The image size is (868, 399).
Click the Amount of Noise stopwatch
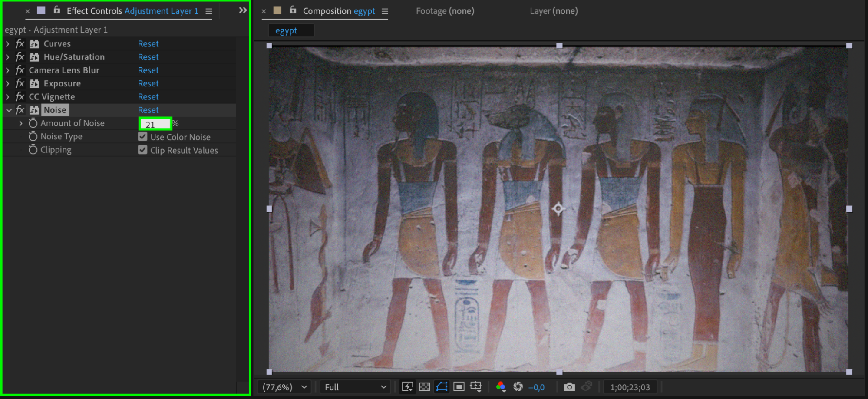[x=33, y=123]
